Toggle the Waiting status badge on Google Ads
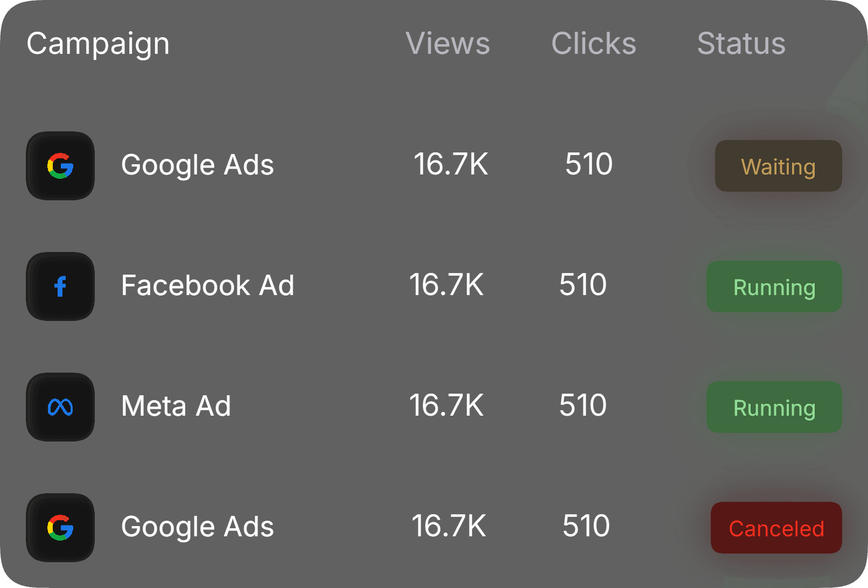The height and width of the screenshot is (588, 868). pos(778,166)
